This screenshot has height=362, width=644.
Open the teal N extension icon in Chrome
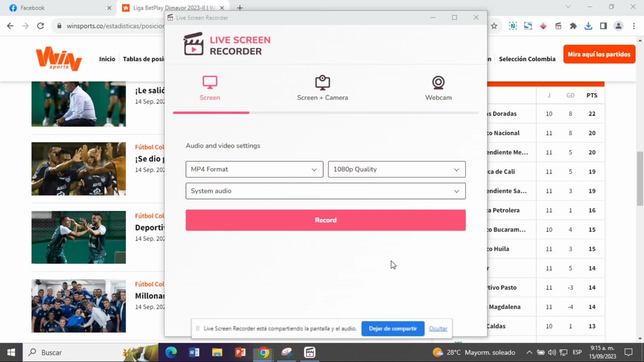tap(513, 26)
